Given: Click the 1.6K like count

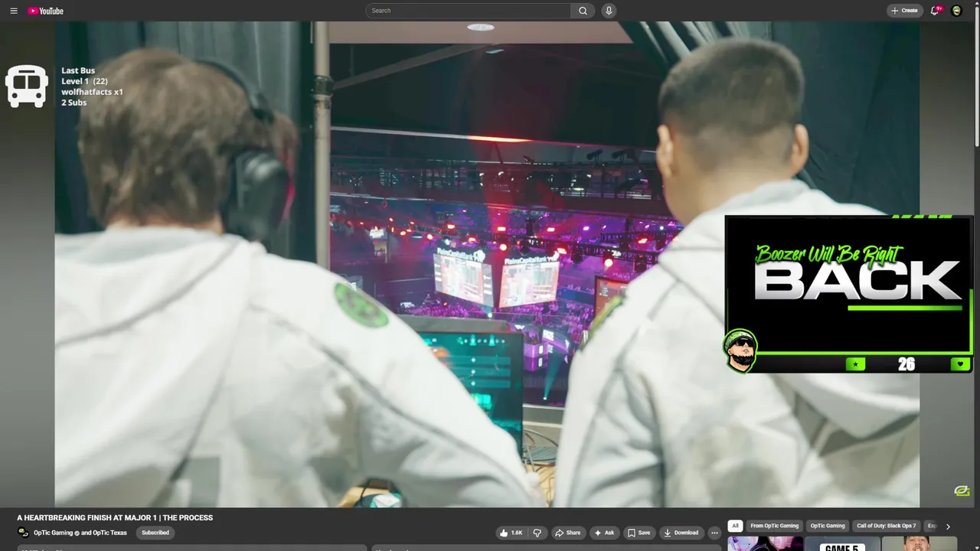Looking at the screenshot, I should click(x=517, y=533).
